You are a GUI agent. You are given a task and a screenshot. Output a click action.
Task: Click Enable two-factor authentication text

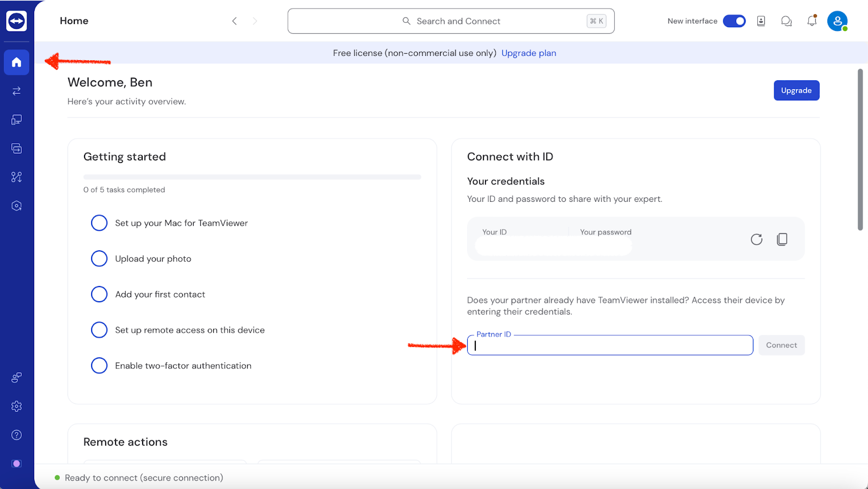coord(183,366)
